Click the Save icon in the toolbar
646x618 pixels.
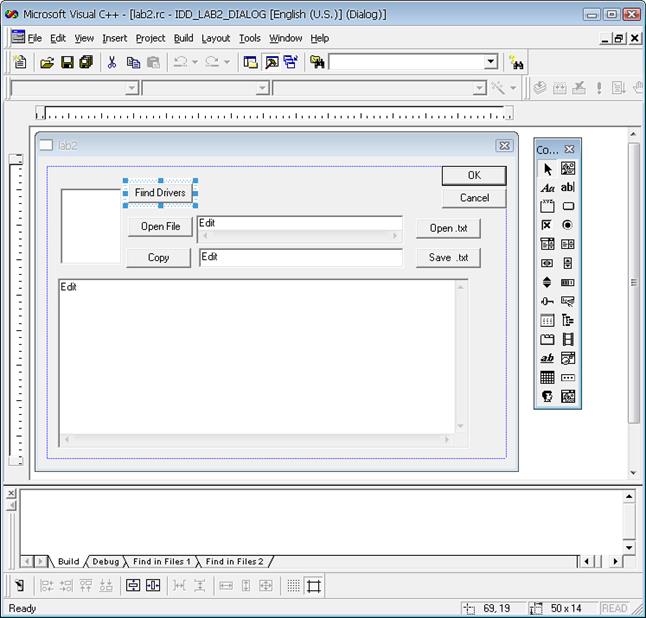click(67, 62)
